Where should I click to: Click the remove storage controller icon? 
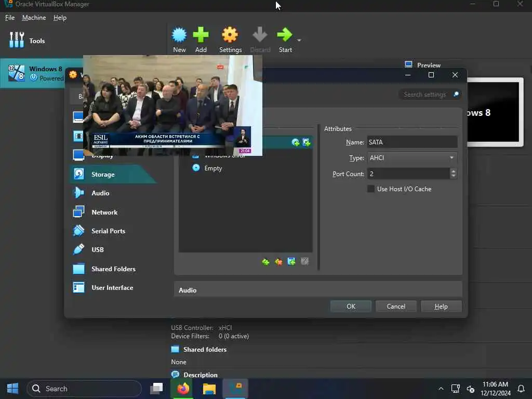[x=278, y=262]
